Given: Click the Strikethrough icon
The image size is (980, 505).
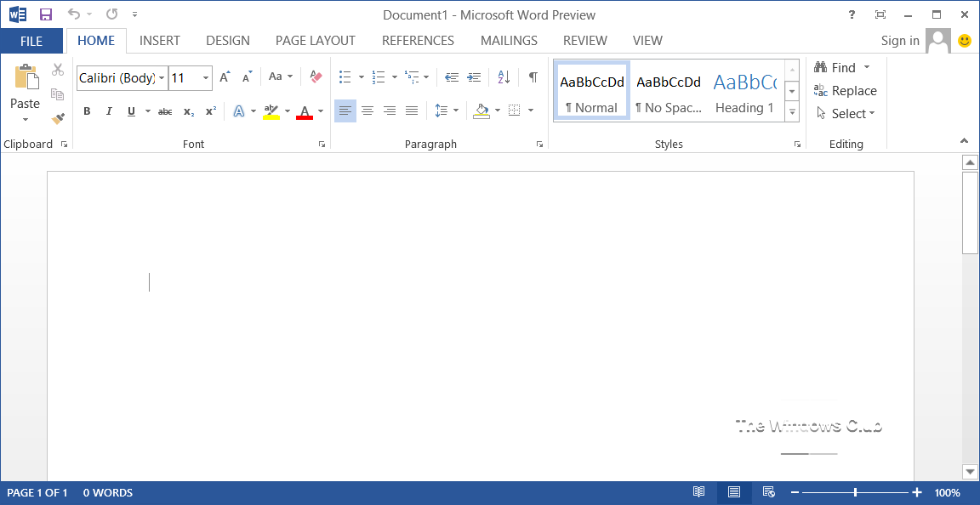Looking at the screenshot, I should coord(165,111).
